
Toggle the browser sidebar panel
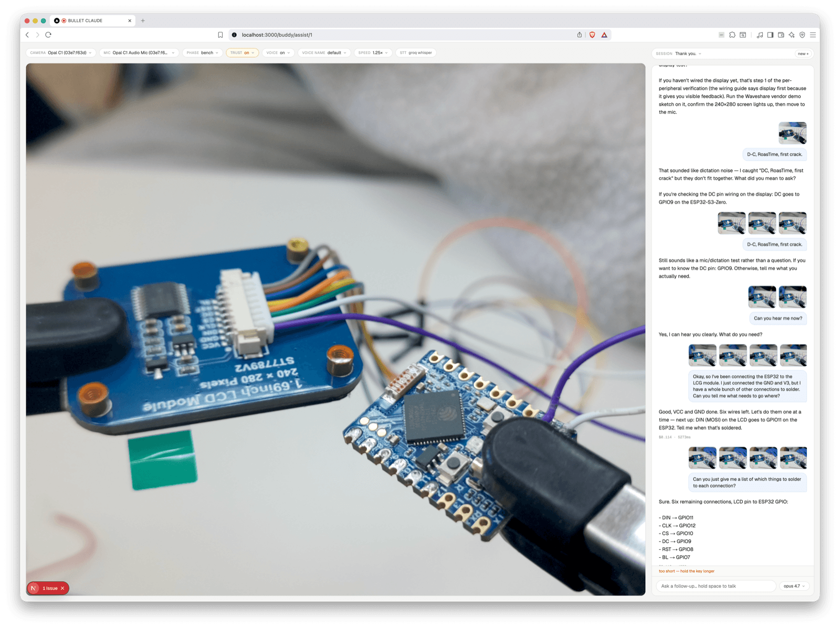(x=770, y=35)
